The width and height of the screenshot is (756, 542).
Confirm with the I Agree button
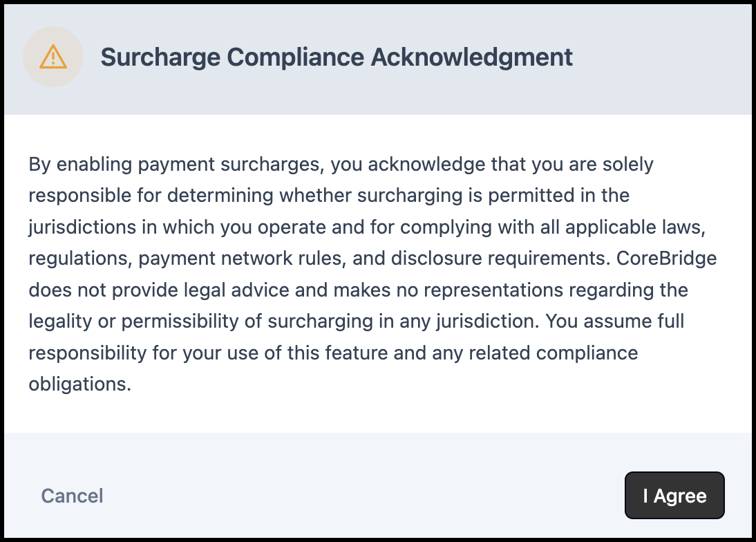(x=674, y=495)
